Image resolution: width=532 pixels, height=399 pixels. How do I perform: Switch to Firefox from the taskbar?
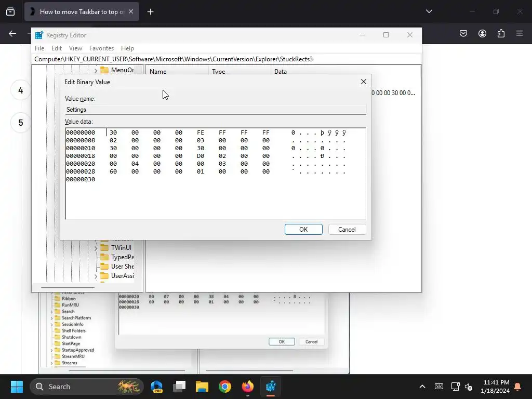coord(247,387)
